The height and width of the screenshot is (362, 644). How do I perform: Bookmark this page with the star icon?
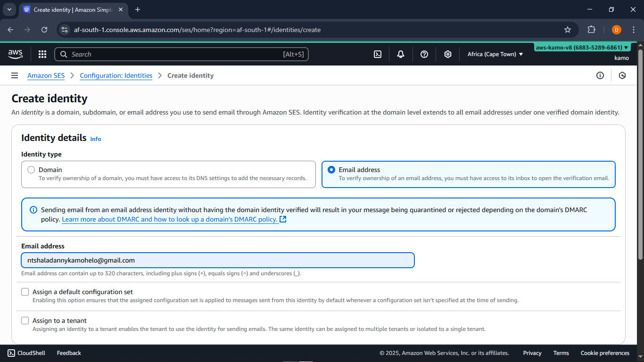click(x=568, y=30)
